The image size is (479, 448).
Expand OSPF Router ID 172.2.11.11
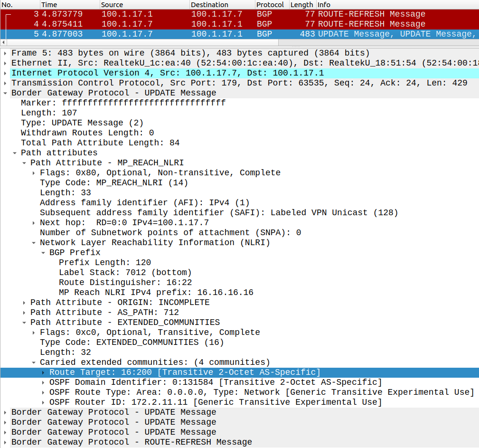(43, 402)
